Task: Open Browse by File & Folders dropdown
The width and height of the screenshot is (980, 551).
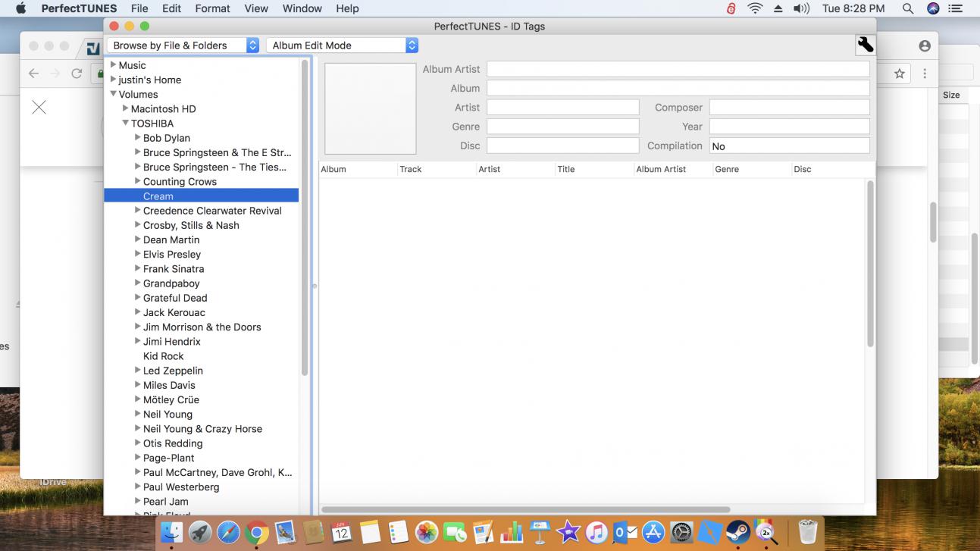Action: [183, 45]
